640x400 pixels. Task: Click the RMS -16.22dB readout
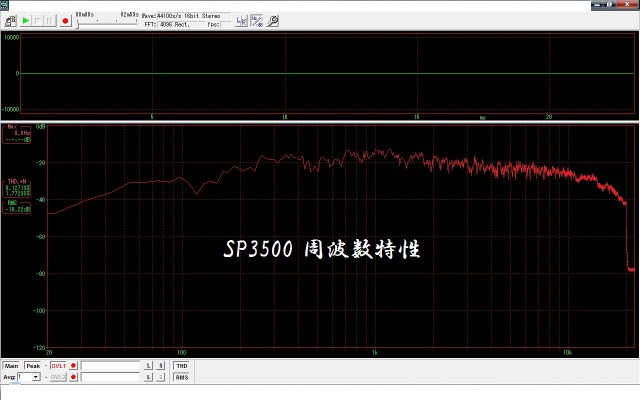click(17, 207)
